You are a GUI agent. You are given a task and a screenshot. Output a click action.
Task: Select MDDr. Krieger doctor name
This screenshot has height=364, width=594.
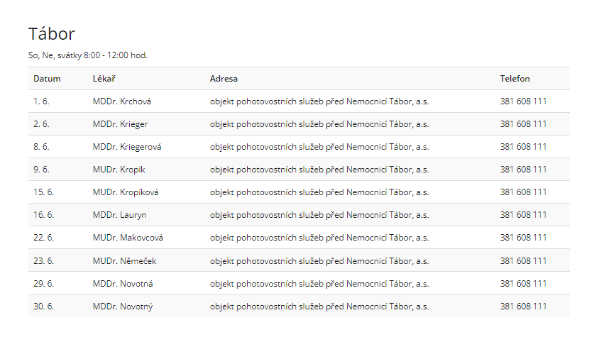[x=120, y=124]
